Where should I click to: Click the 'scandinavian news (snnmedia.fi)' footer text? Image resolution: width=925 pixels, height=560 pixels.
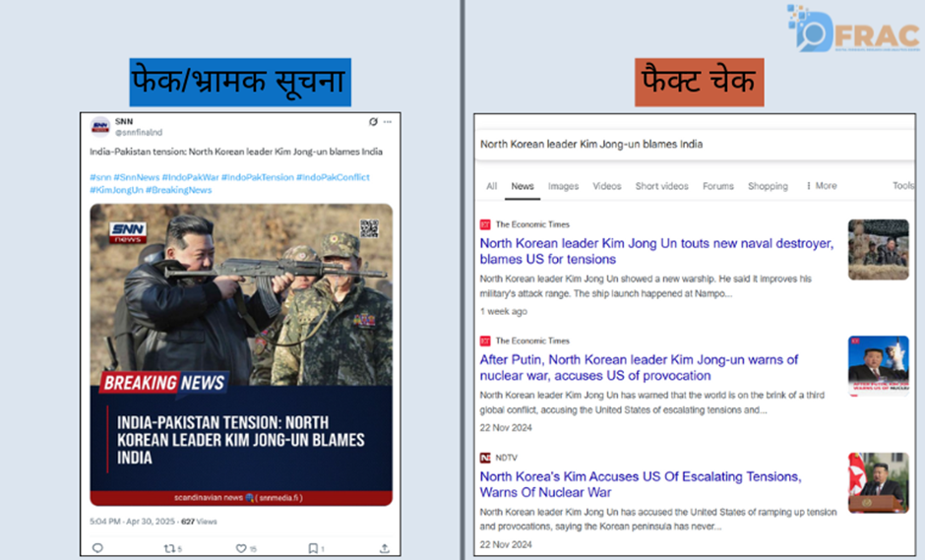(x=238, y=497)
